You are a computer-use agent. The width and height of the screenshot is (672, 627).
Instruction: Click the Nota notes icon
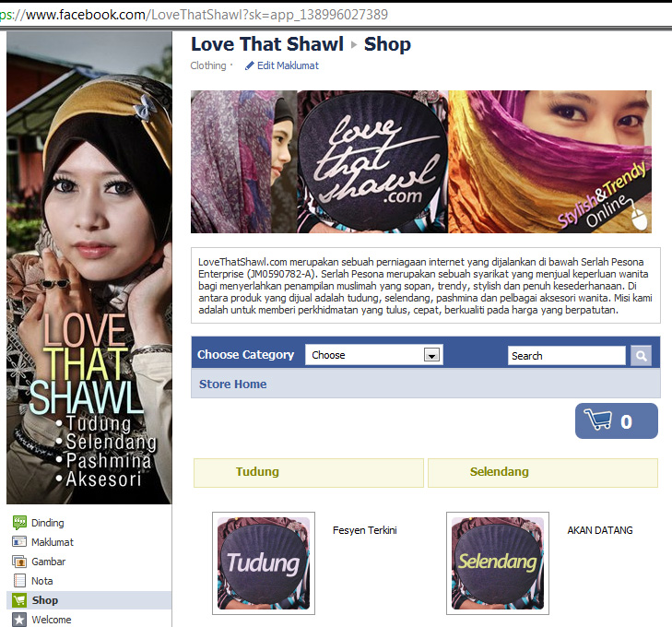pyautogui.click(x=19, y=580)
